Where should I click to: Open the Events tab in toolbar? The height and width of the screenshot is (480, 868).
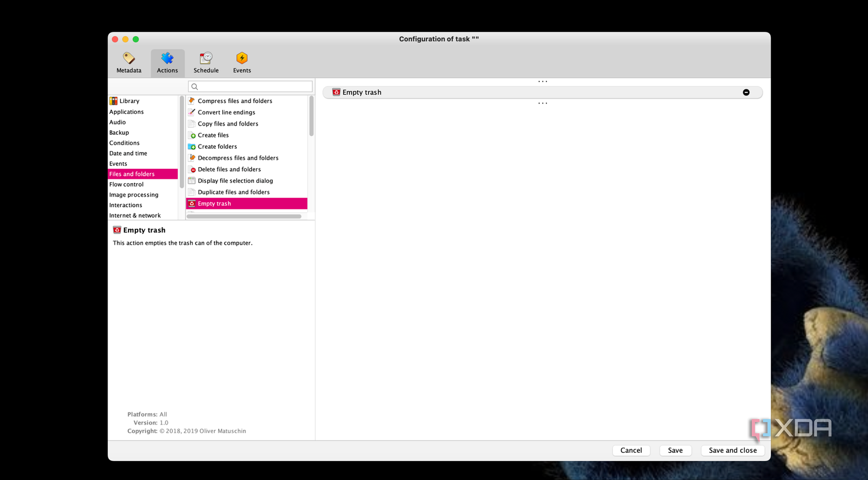pyautogui.click(x=242, y=63)
